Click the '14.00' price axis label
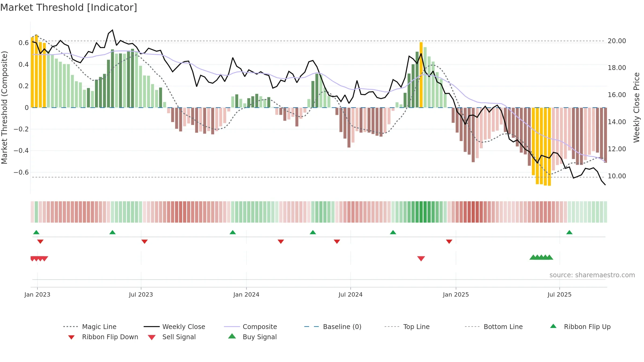Screen dimensions: 644x362 [x=617, y=122]
